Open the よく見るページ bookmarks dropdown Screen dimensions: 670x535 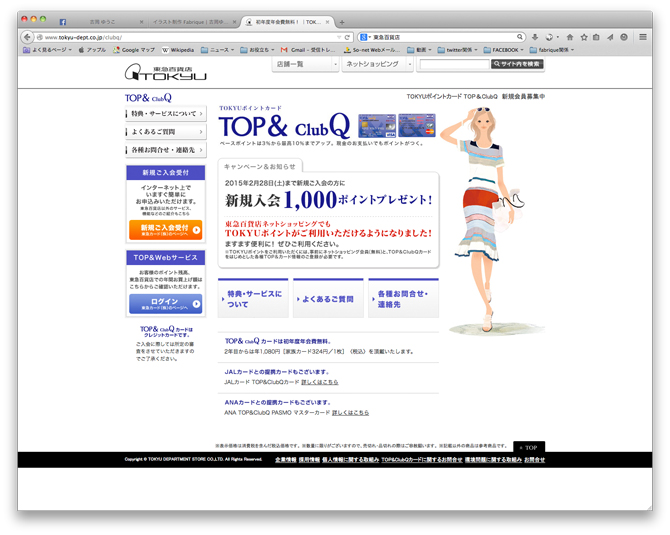coord(47,50)
